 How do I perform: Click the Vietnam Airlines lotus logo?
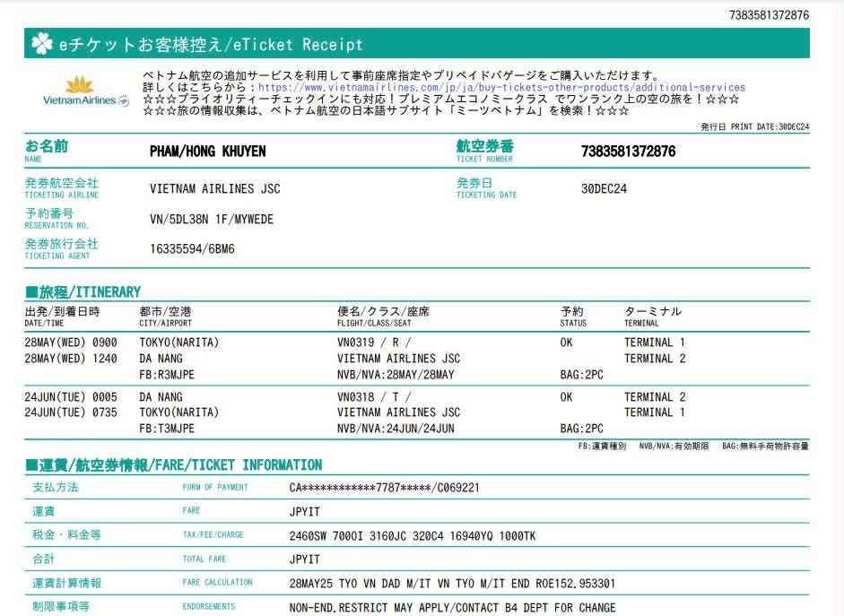[80, 86]
